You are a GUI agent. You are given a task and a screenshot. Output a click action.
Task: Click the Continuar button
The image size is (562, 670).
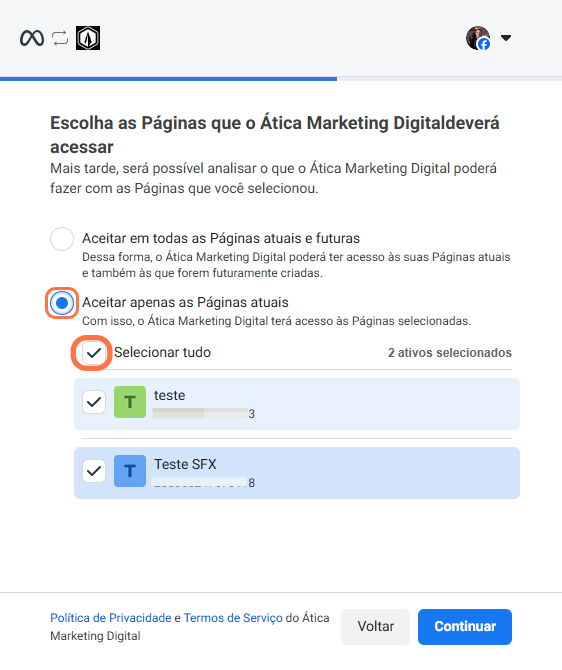pyautogui.click(x=465, y=626)
